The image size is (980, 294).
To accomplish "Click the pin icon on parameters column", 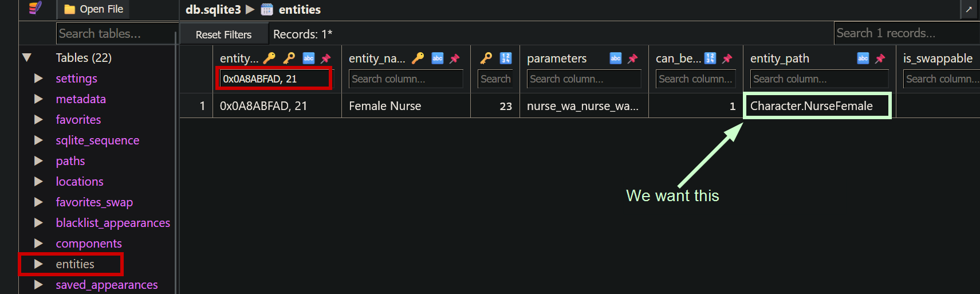I will coord(633,58).
